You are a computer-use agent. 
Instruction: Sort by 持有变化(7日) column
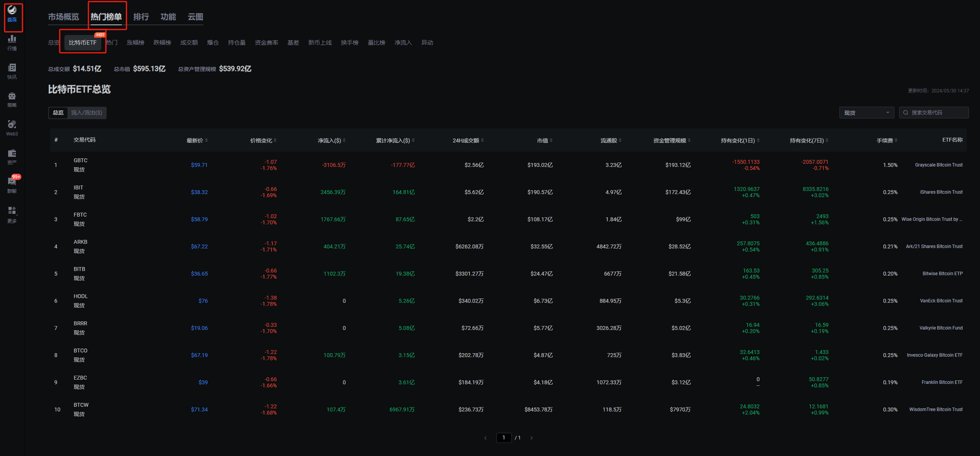[x=809, y=140]
